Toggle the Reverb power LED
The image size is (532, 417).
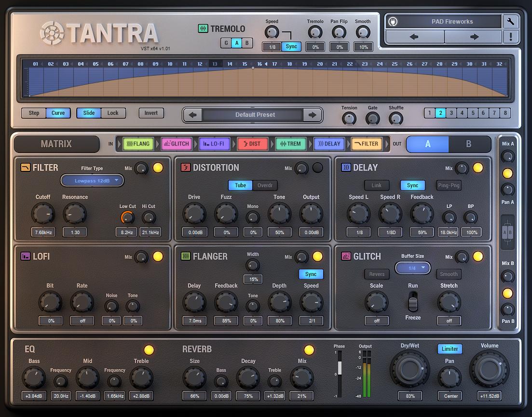click(x=309, y=350)
